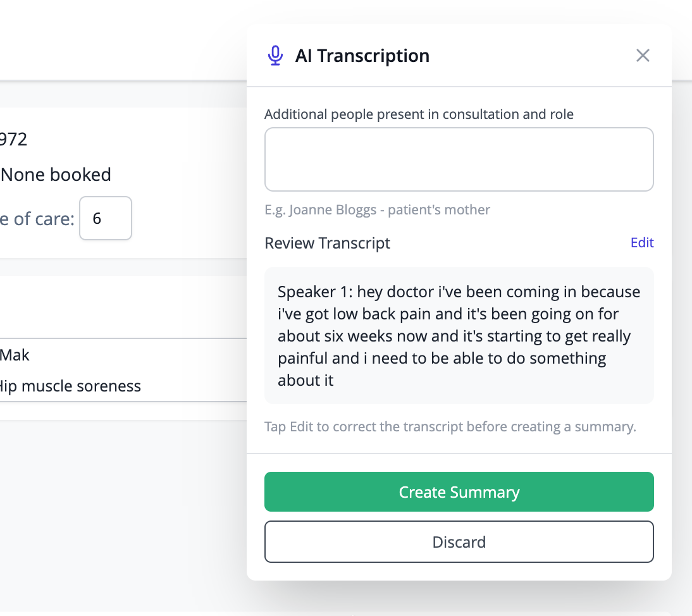692x616 pixels.
Task: Click the 972 text in patient details
Action: pyautogui.click(x=14, y=139)
